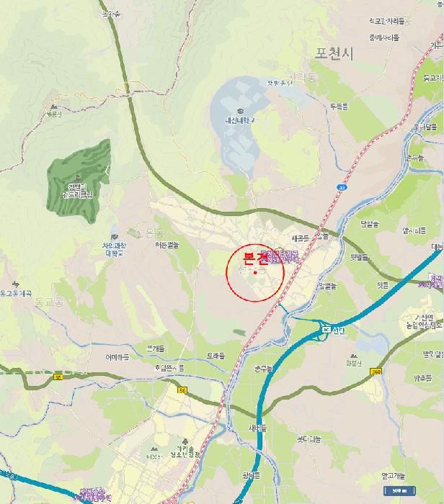Select the 두둑들 place label

click(x=339, y=107)
